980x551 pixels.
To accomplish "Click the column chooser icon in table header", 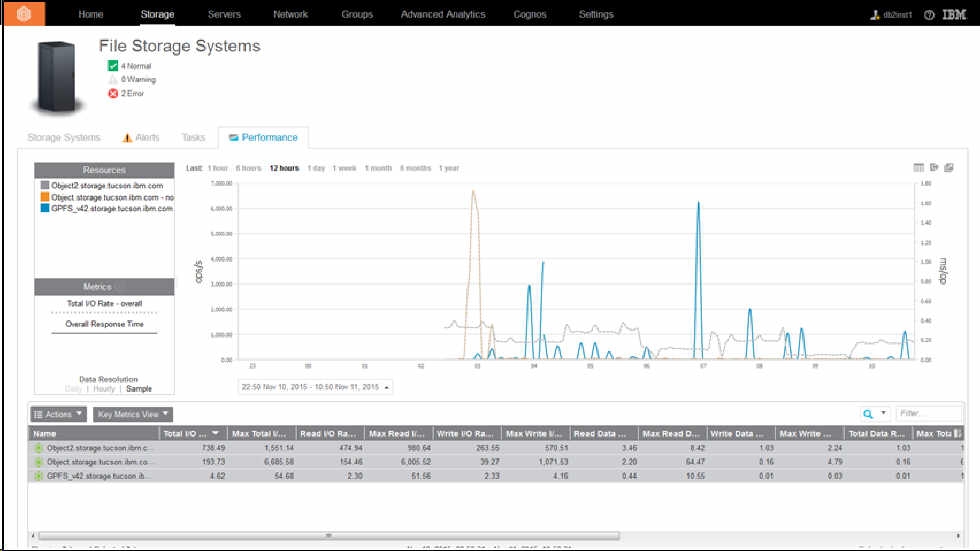I will click(x=958, y=434).
